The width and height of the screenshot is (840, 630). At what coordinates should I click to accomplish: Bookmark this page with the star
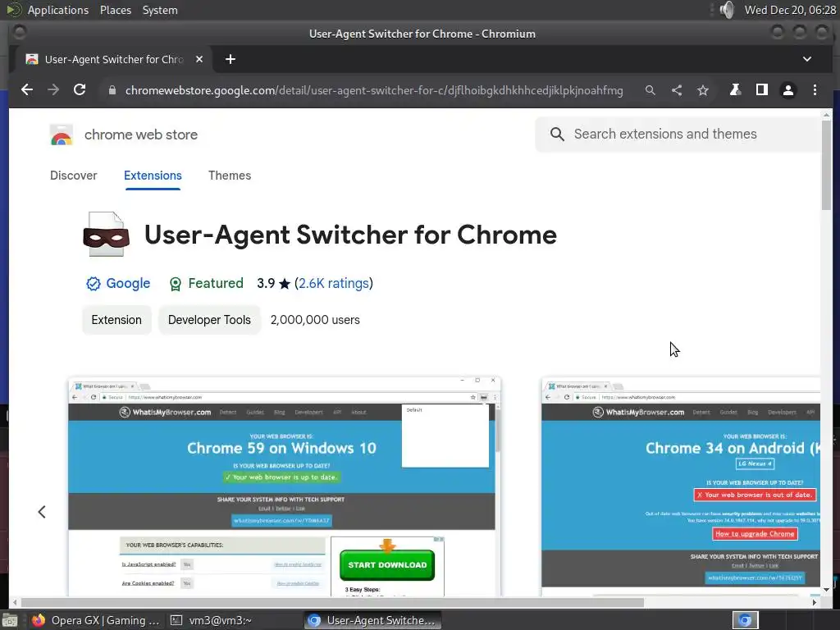point(703,90)
